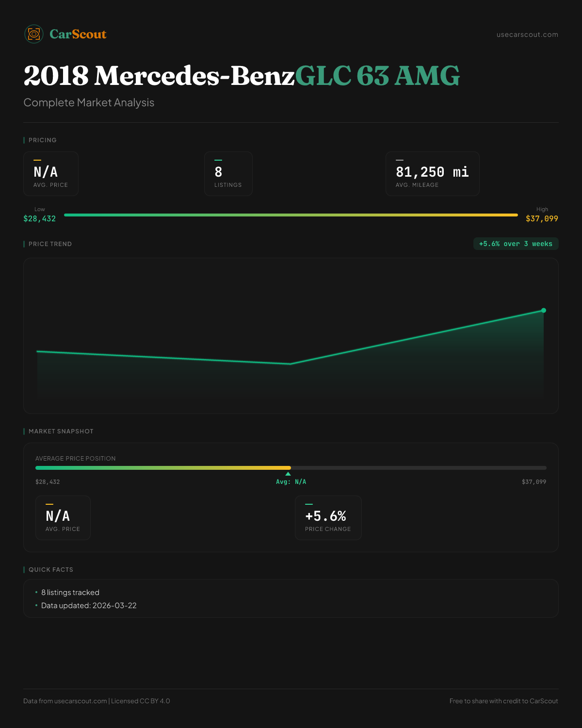Click the CarScout eye logo icon
Image resolution: width=582 pixels, height=728 pixels.
click(x=34, y=34)
